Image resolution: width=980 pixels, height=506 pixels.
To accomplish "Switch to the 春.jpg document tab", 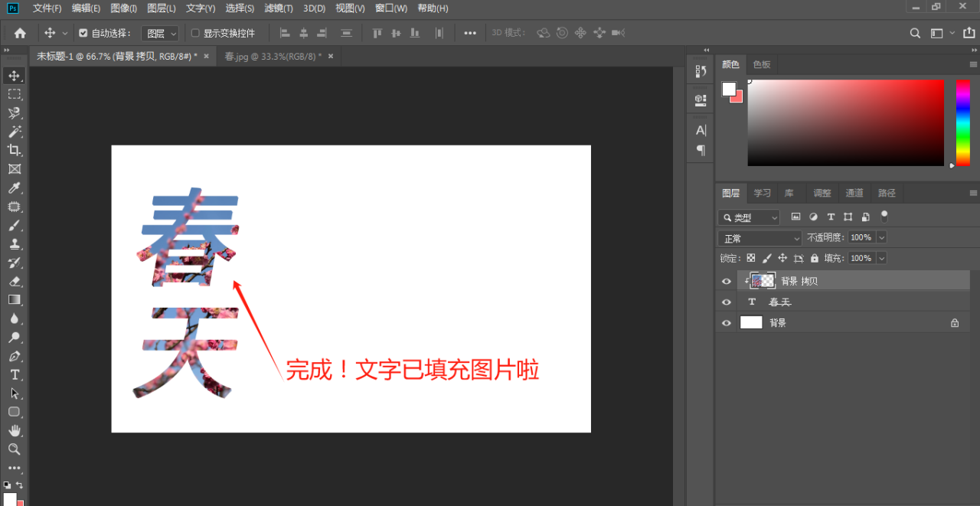I will (x=273, y=56).
